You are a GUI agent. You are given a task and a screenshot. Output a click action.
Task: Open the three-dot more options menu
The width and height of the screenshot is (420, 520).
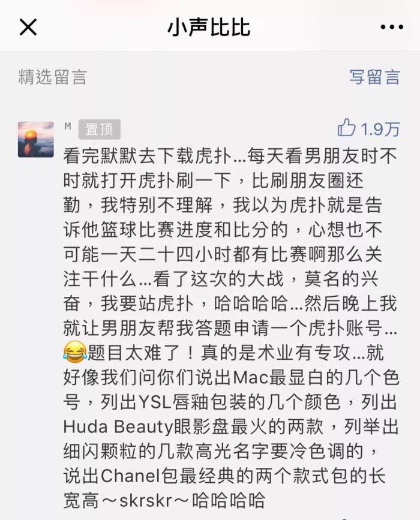point(391,27)
